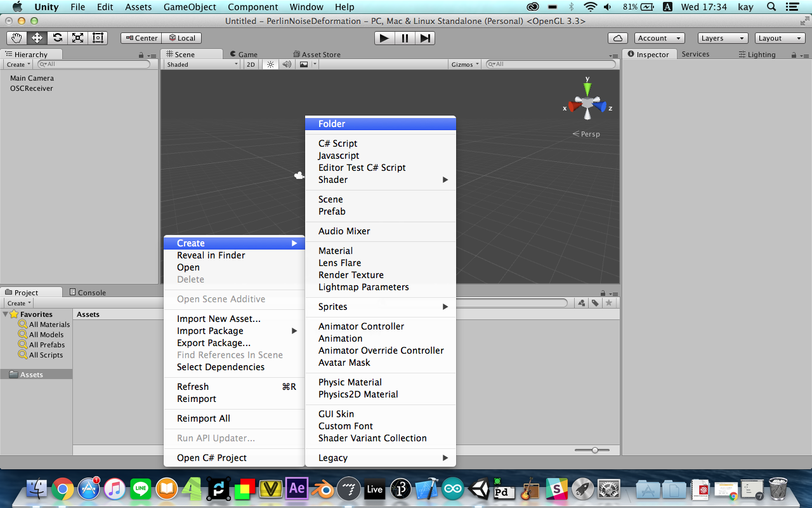The height and width of the screenshot is (508, 812).
Task: Open the Layout dropdown
Action: pos(780,38)
